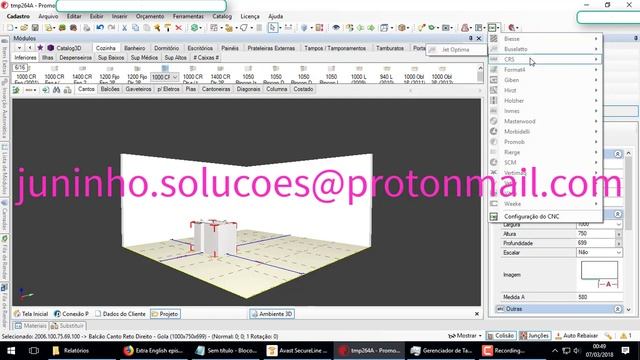The width and height of the screenshot is (640, 360).
Task: Switch to the Banheiro tab
Action: click(135, 48)
